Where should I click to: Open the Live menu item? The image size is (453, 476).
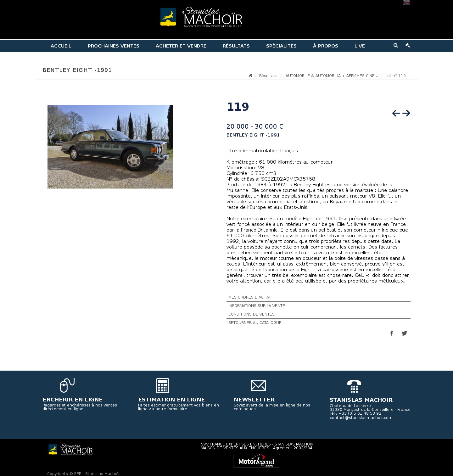click(360, 46)
